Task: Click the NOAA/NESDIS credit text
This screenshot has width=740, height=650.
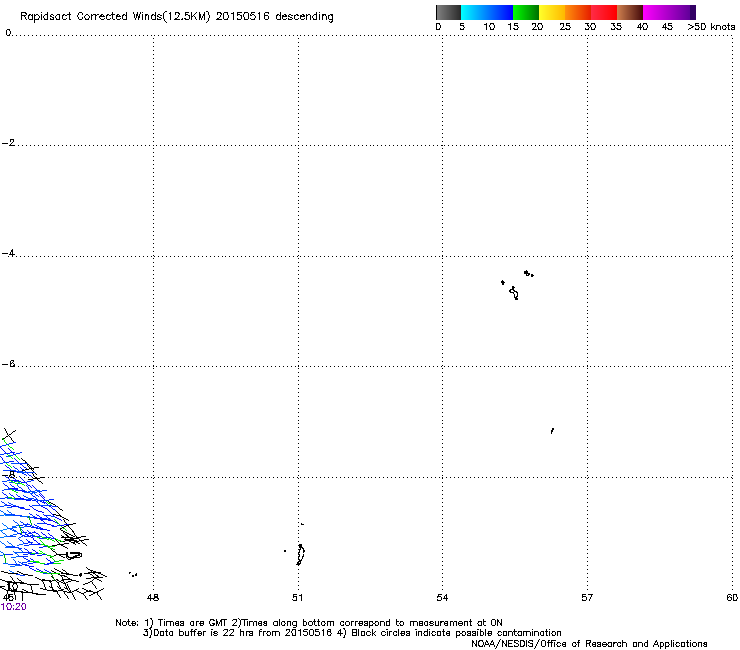Action: (589, 644)
